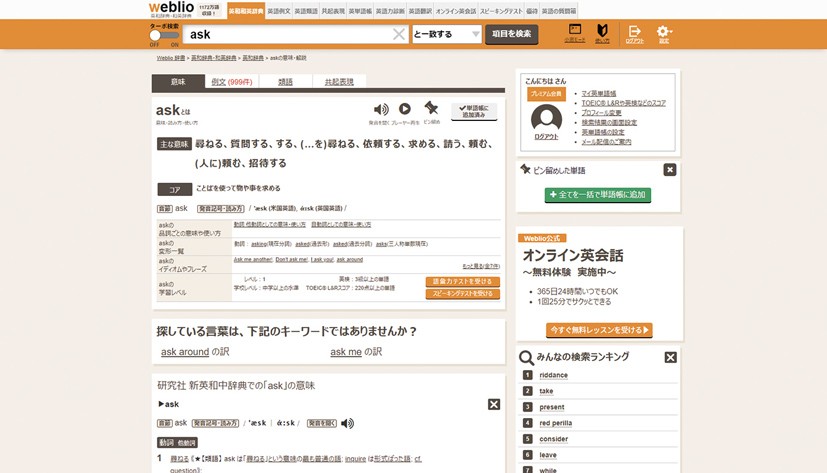Close the pinned words panel

670,170
